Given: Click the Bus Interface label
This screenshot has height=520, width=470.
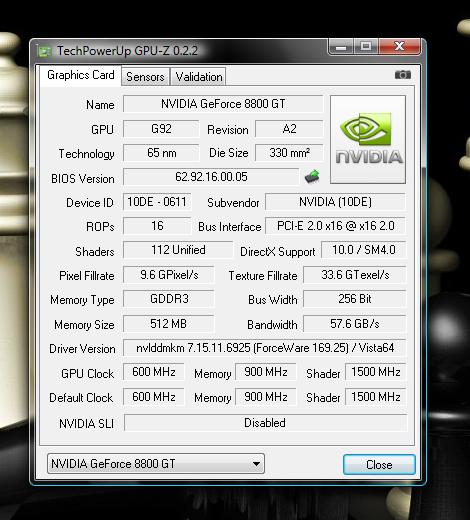Looking at the screenshot, I should click(230, 227).
